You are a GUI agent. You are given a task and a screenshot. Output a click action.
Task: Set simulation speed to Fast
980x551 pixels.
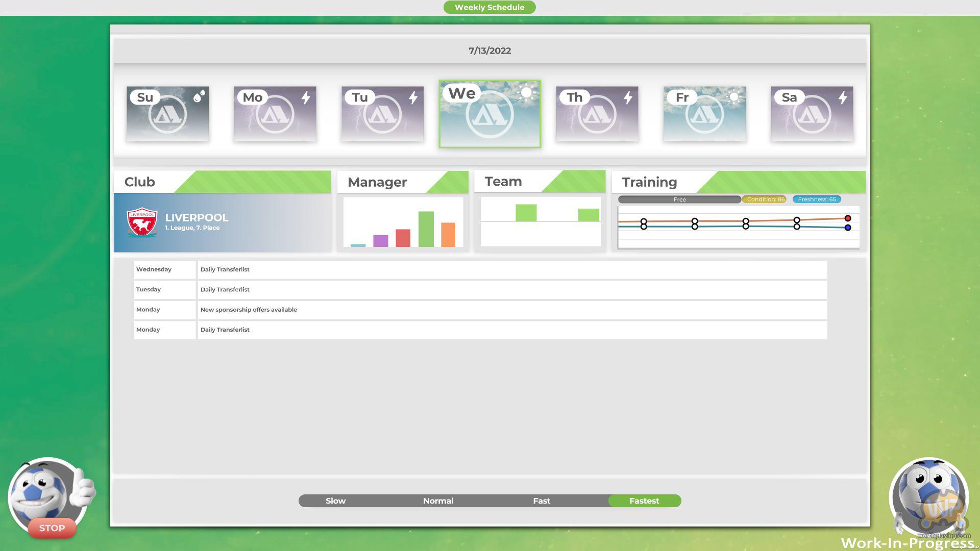542,501
